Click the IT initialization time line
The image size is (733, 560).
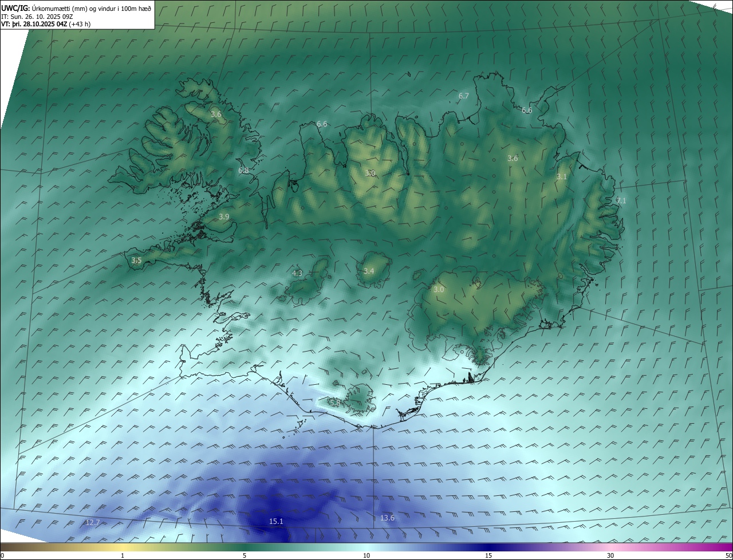point(37,17)
